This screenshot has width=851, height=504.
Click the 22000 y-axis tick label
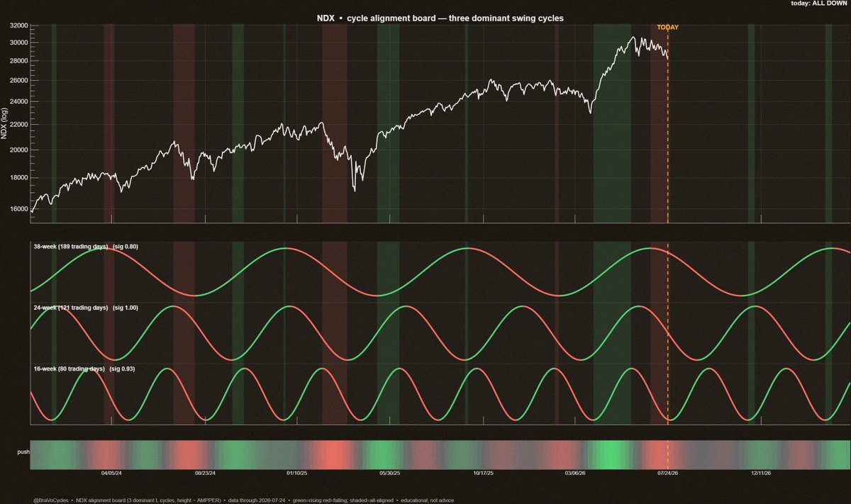pyautogui.click(x=18, y=125)
